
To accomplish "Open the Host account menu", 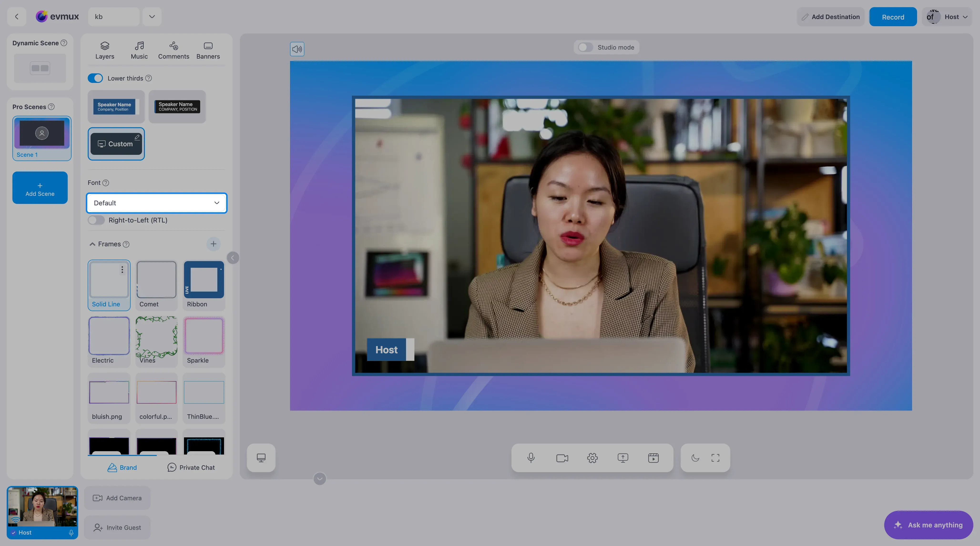I will [x=947, y=17].
